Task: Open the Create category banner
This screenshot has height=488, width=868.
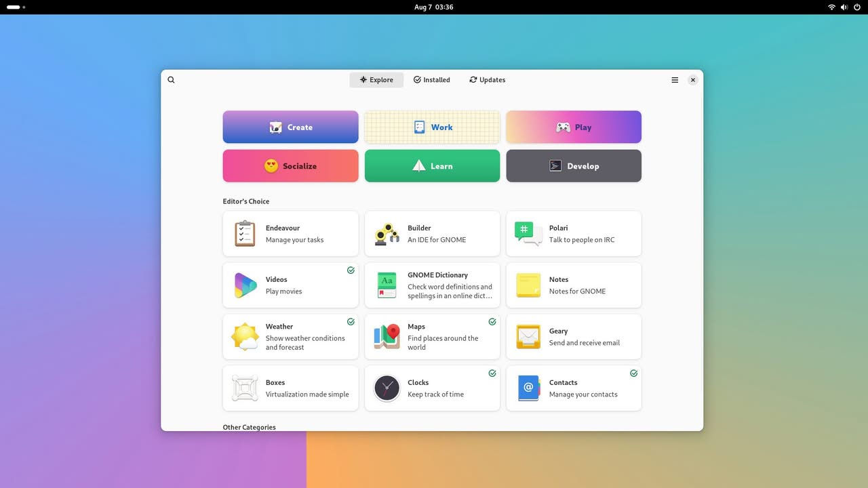Action: click(x=290, y=127)
